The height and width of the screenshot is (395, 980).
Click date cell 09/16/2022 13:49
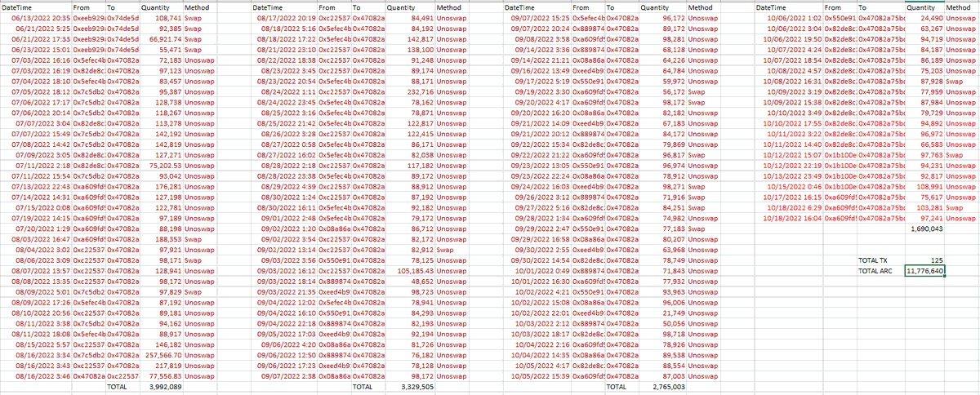[540, 69]
